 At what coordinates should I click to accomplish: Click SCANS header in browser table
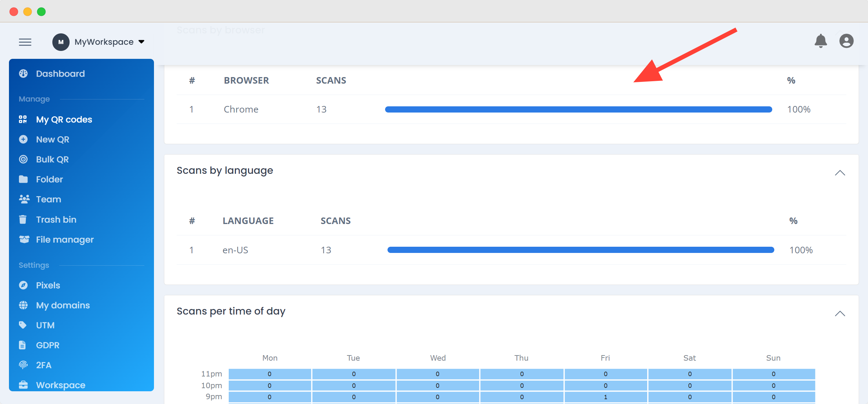pos(331,81)
